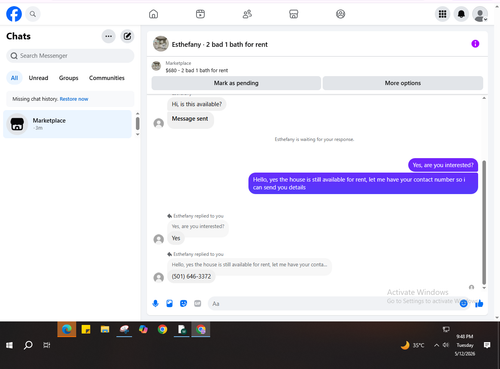Click the 'Yes' reply from Esthefany
The width and height of the screenshot is (500, 369).
[x=176, y=238]
